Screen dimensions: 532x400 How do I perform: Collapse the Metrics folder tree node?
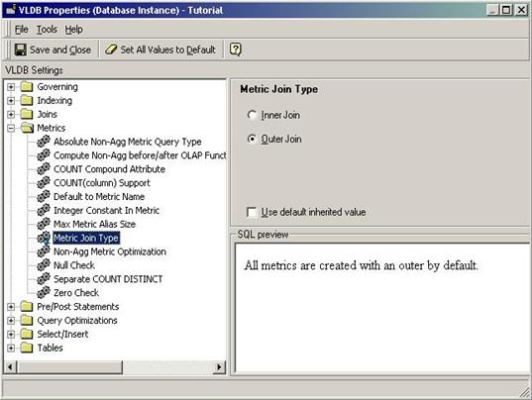[11, 128]
